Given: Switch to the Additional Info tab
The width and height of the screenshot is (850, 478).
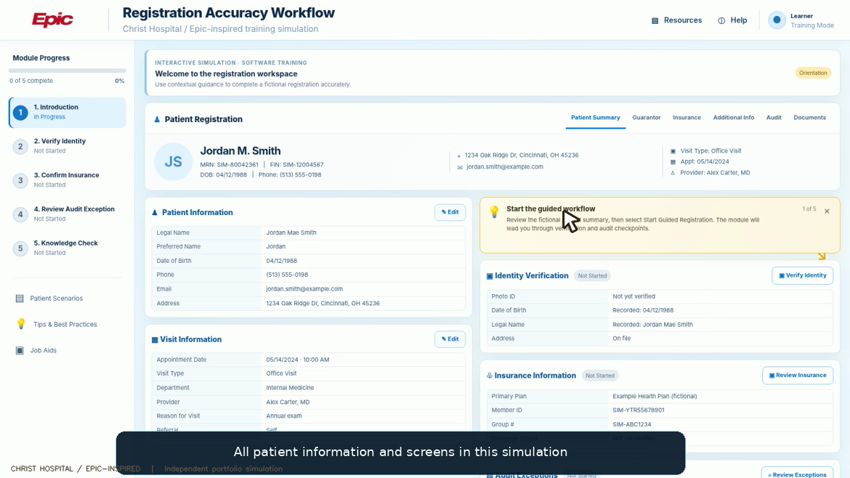Looking at the screenshot, I should tap(733, 118).
